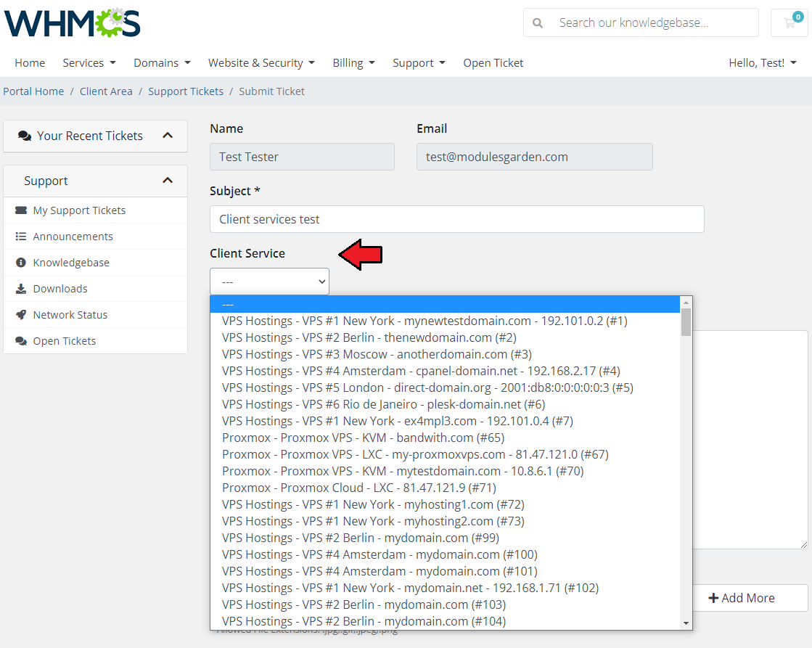Select Proxmox LXC my-proxmoxvps.com (#67)

[445, 454]
